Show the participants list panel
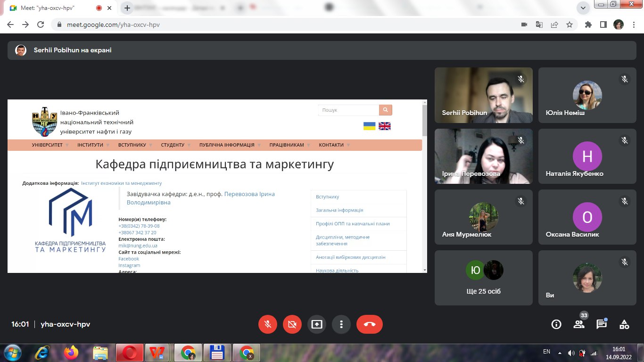644x362 pixels. coord(579,324)
